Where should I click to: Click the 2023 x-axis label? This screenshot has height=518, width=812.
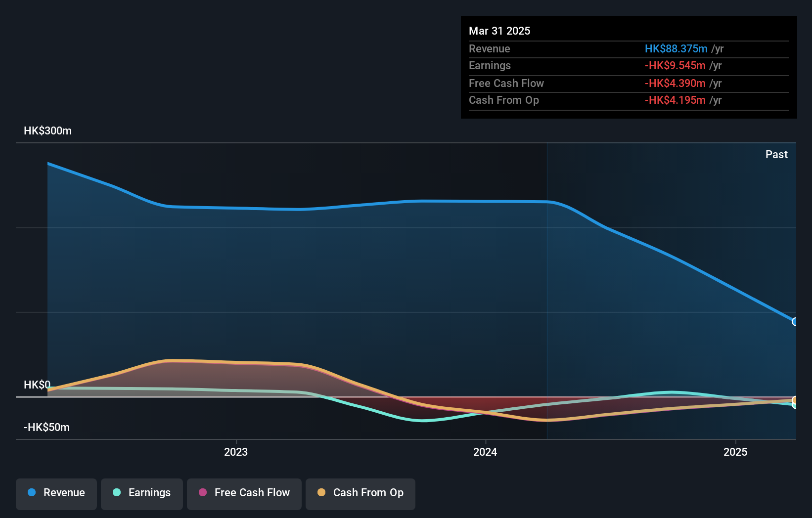tap(236, 452)
